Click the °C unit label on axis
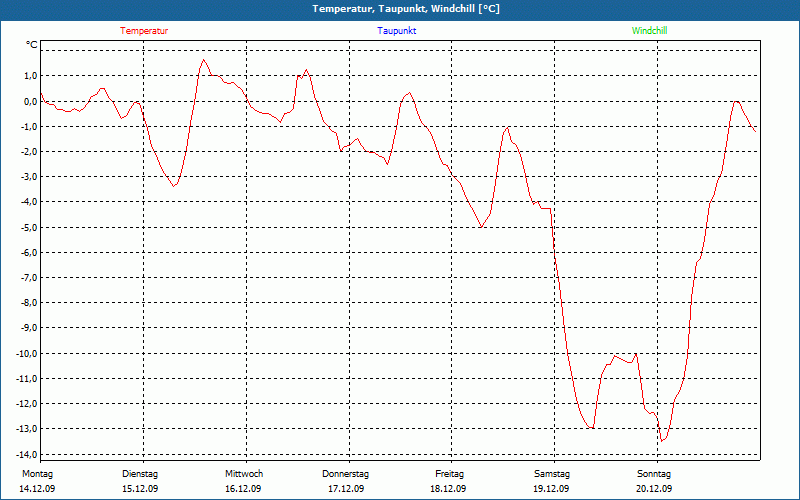Viewport: 800px width, 500px height. tap(32, 45)
